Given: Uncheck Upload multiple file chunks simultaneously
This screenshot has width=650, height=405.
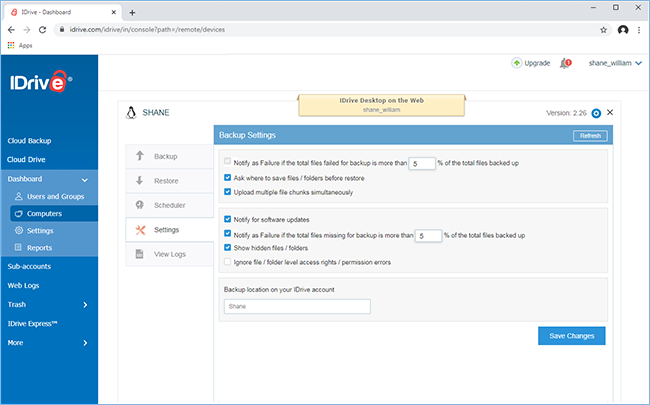Looking at the screenshot, I should pyautogui.click(x=228, y=192).
